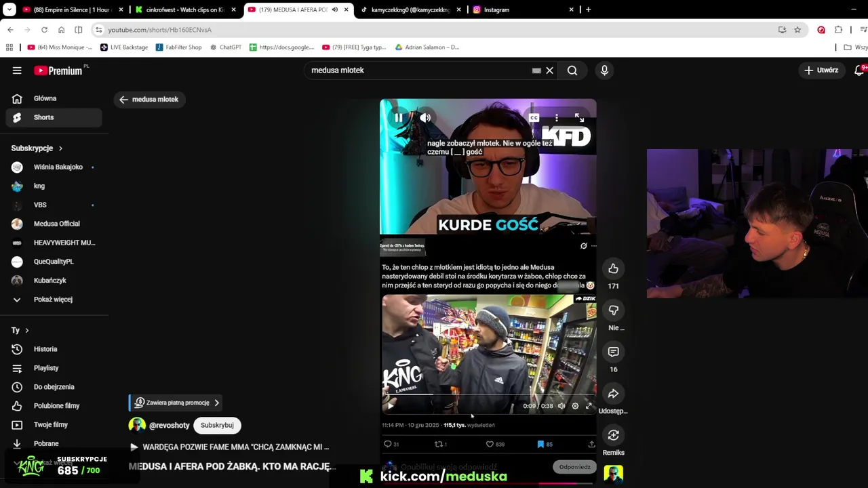Viewport: 868px width, 488px height.
Task: Start voice search with microphone icon
Action: coord(604,70)
